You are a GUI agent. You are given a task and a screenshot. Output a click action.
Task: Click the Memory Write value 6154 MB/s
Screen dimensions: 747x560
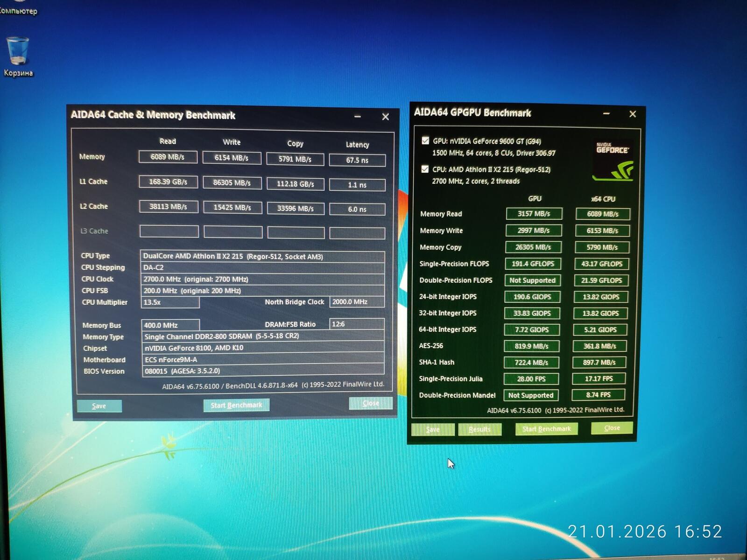[x=232, y=158]
